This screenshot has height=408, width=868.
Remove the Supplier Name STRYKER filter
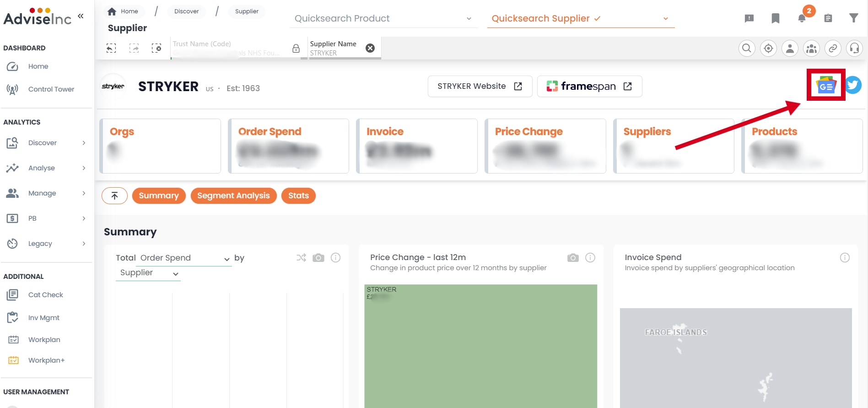(370, 48)
